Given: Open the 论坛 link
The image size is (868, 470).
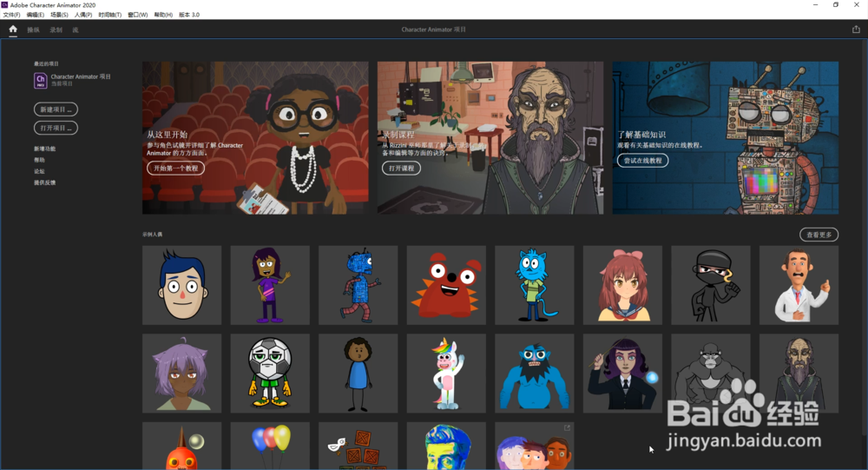Looking at the screenshot, I should click(x=39, y=171).
